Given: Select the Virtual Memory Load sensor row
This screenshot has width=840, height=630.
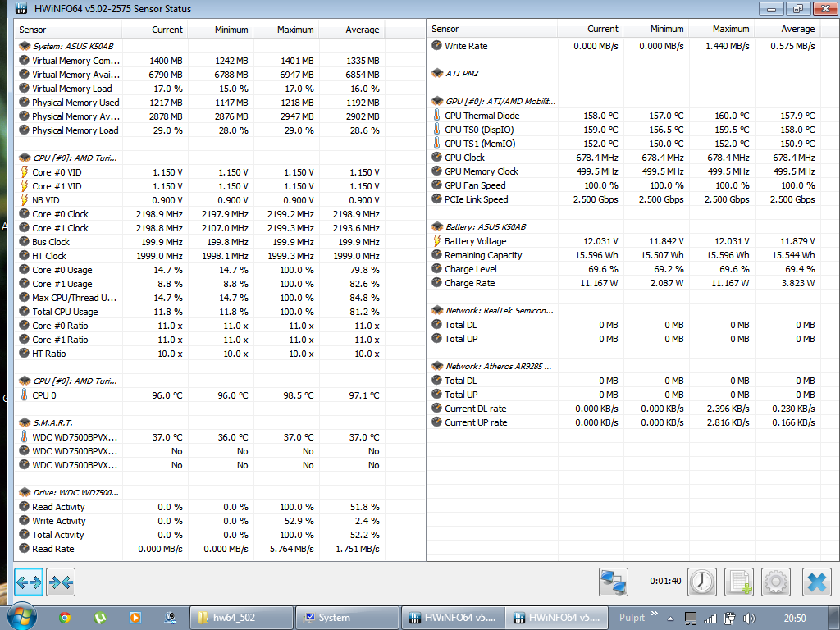Looking at the screenshot, I should pos(199,89).
